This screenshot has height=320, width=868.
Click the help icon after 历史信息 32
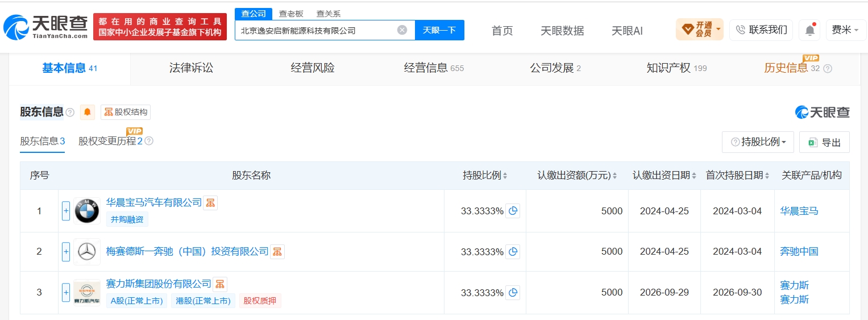tap(828, 68)
